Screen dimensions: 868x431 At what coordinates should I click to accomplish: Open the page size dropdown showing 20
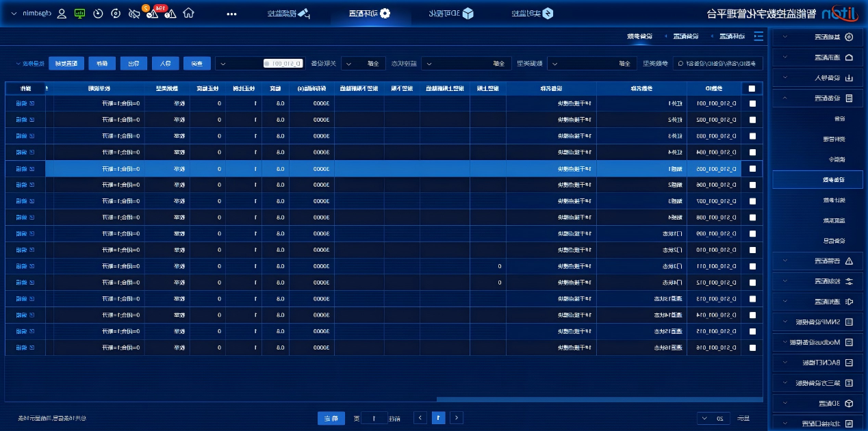[713, 418]
